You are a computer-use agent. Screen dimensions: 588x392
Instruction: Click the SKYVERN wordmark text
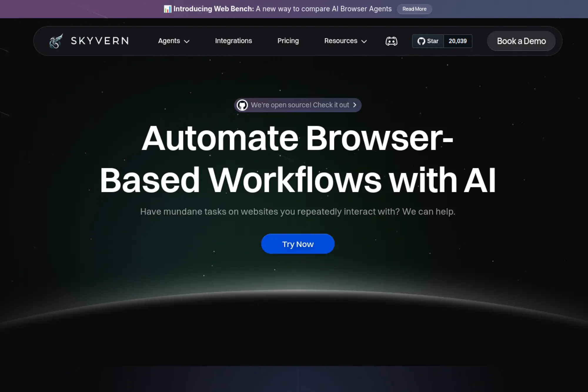(100, 41)
